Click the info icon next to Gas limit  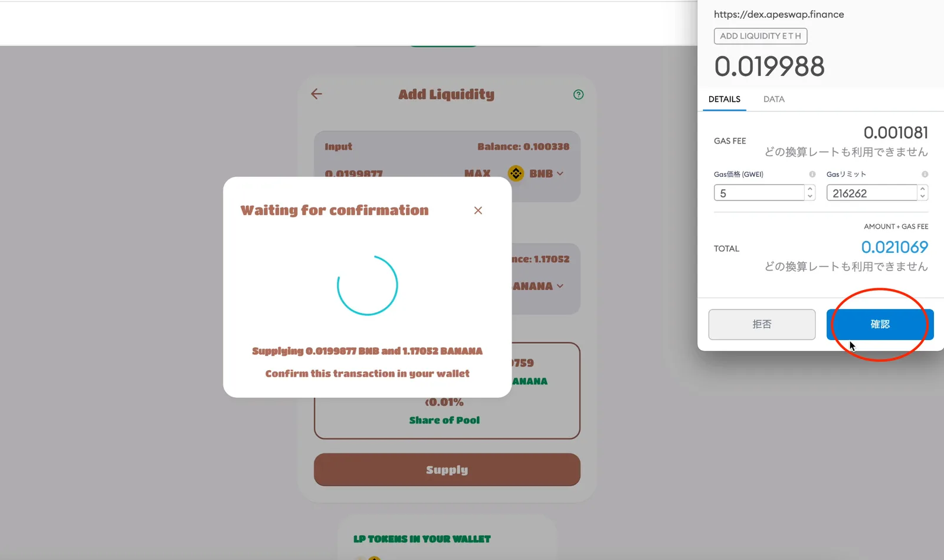tap(925, 174)
